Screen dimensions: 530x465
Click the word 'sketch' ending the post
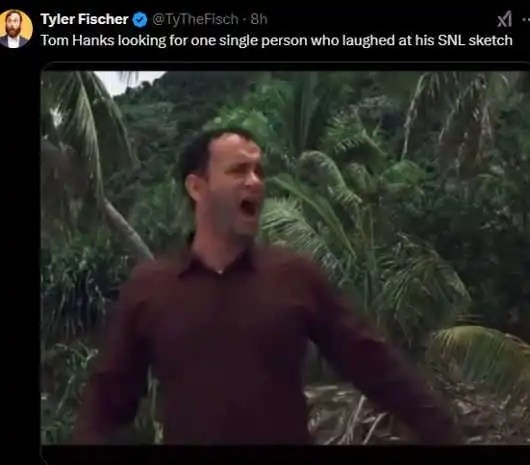click(x=491, y=40)
